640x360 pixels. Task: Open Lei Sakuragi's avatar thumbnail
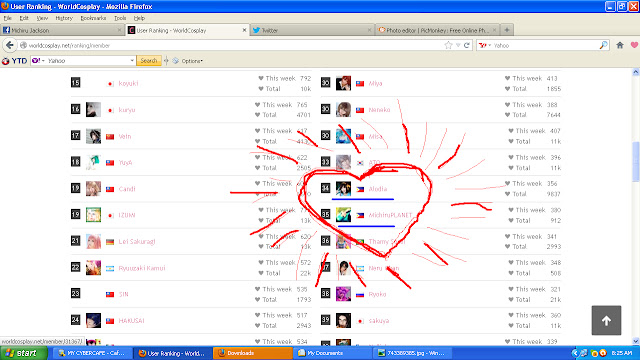coord(93,241)
